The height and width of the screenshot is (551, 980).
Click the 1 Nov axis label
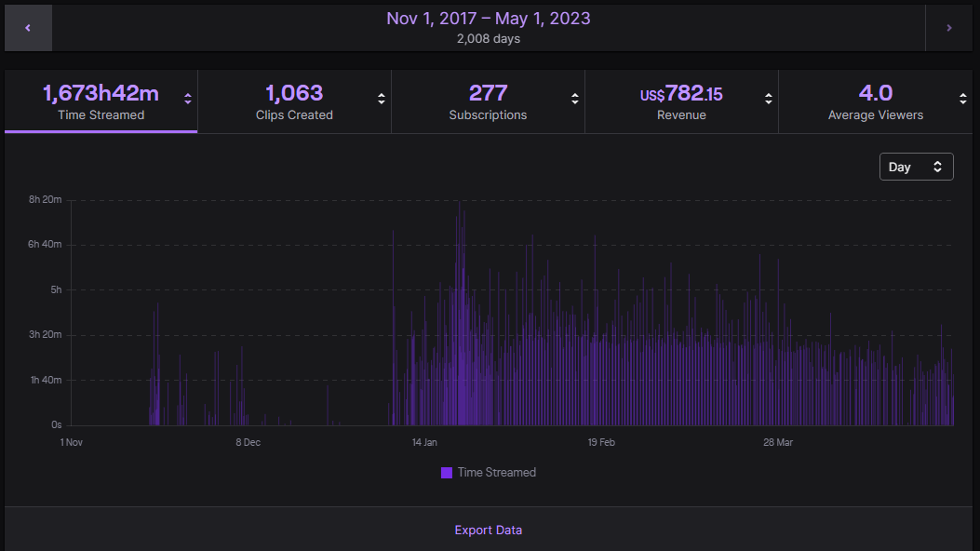pos(72,442)
